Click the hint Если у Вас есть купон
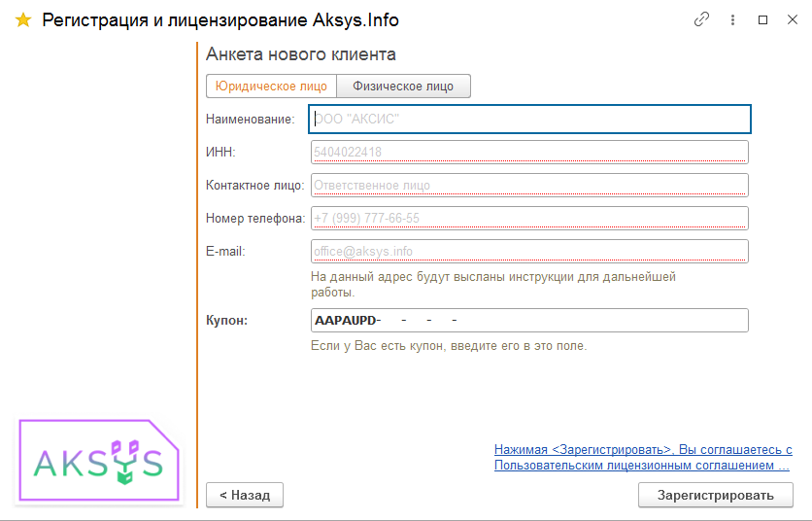 click(449, 346)
